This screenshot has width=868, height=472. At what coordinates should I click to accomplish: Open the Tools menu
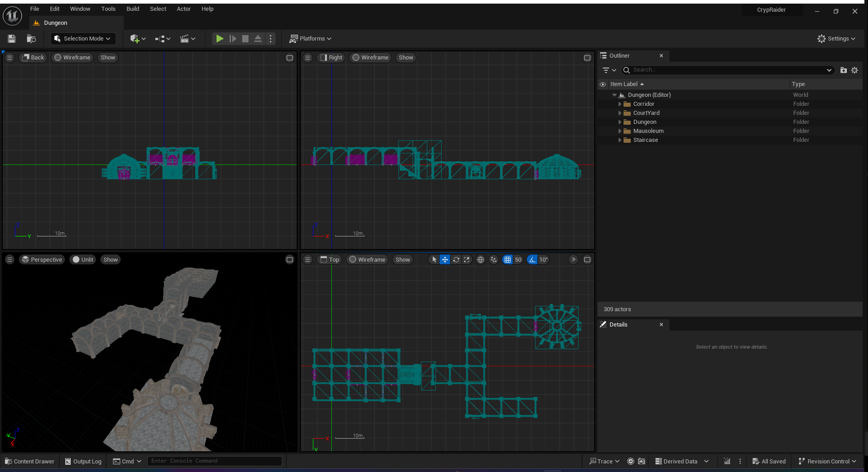pos(108,9)
